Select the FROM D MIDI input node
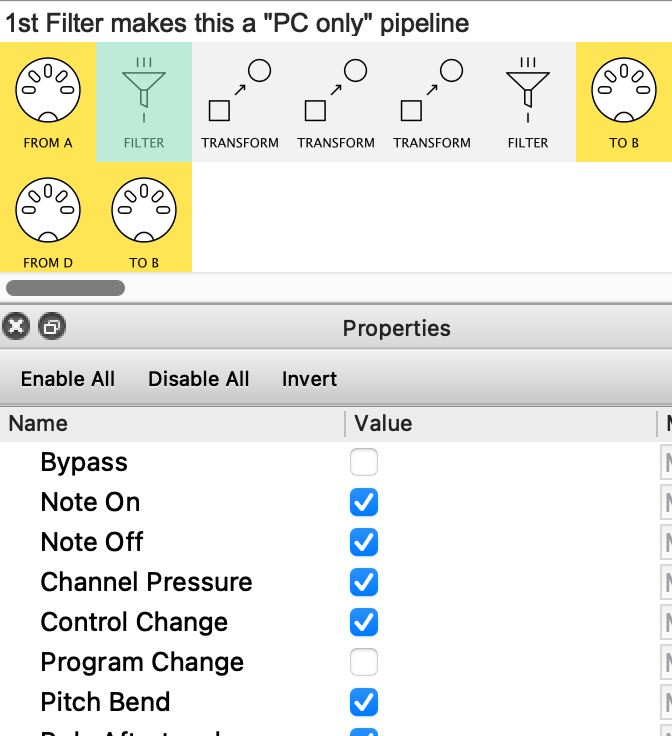Viewport: 672px width, 736px height. click(x=47, y=221)
